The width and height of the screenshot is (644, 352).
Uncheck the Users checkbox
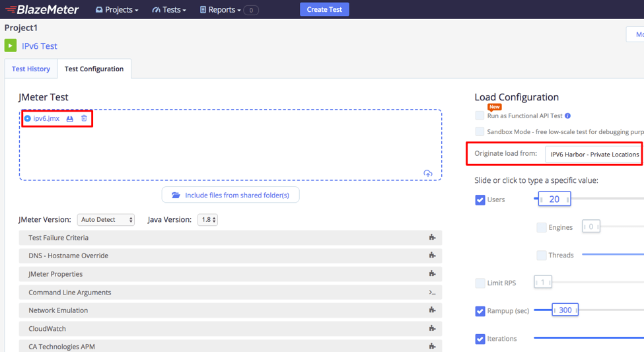(x=480, y=199)
